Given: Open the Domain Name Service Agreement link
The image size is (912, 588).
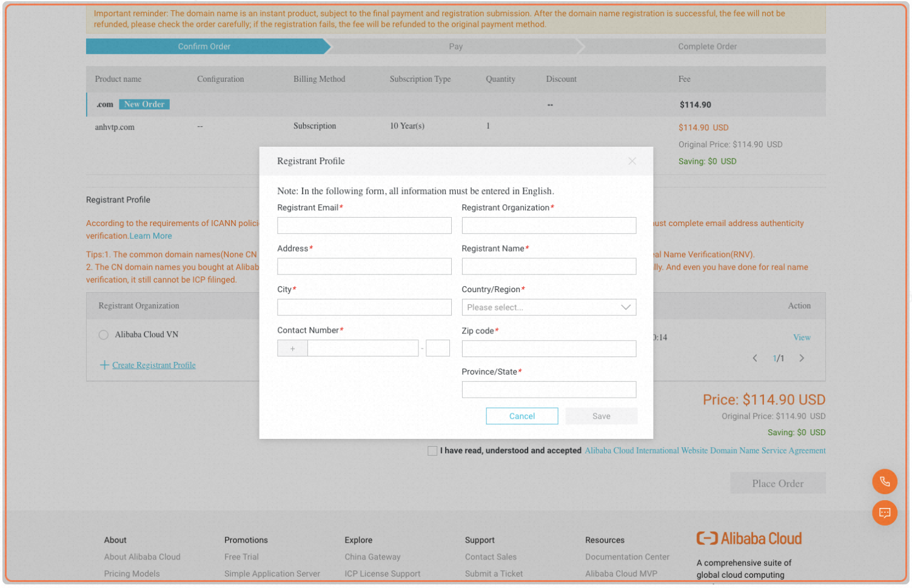Looking at the screenshot, I should (x=705, y=451).
